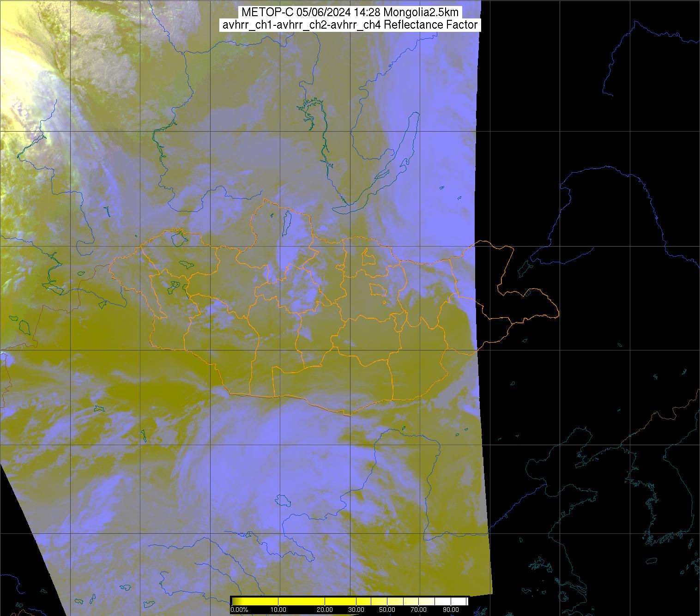
Task: Click the caption 'avhrr_ch1-avhrr_ch2-avhrr_ch4 Reflectance Factor'
Action: 350,25
